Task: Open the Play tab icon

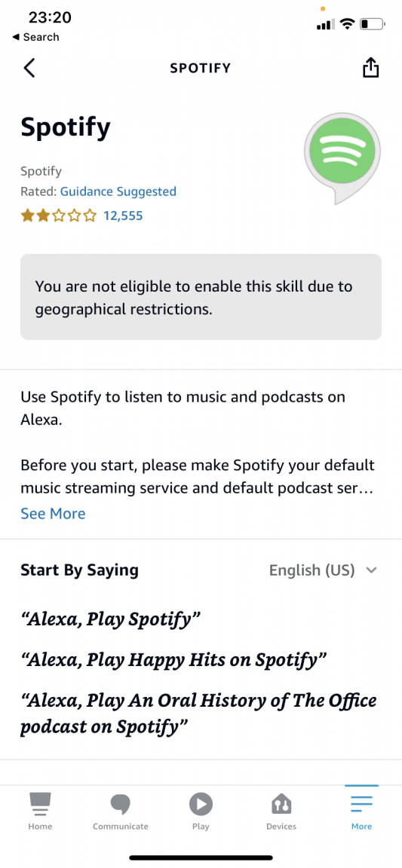Action: (201, 811)
